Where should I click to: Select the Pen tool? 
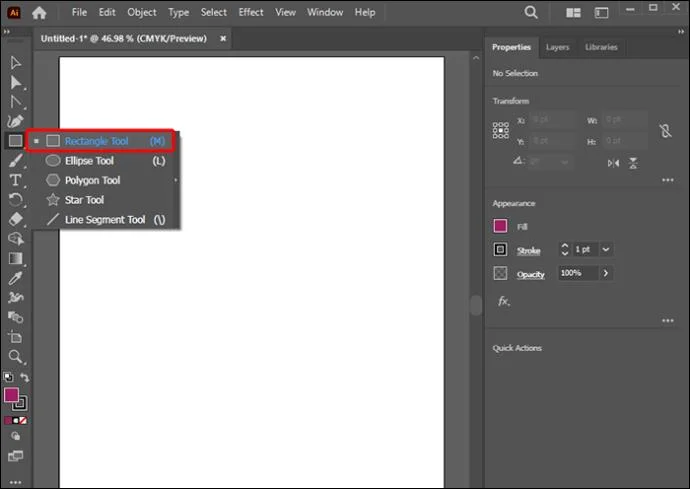tap(15, 121)
